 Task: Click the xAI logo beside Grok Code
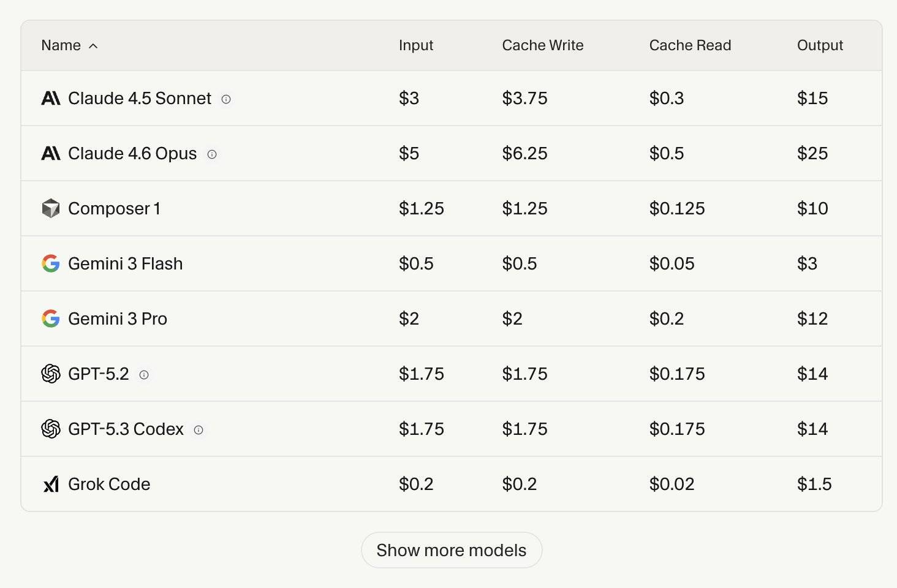click(51, 484)
